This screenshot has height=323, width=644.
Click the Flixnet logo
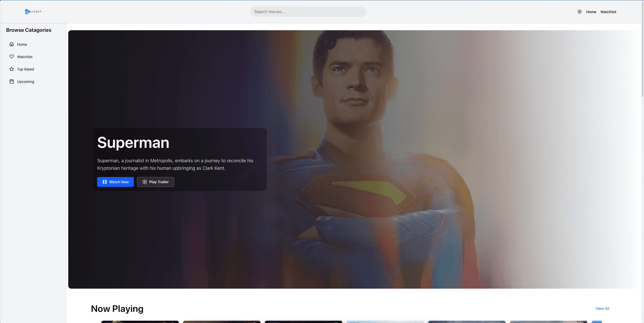[x=33, y=11]
